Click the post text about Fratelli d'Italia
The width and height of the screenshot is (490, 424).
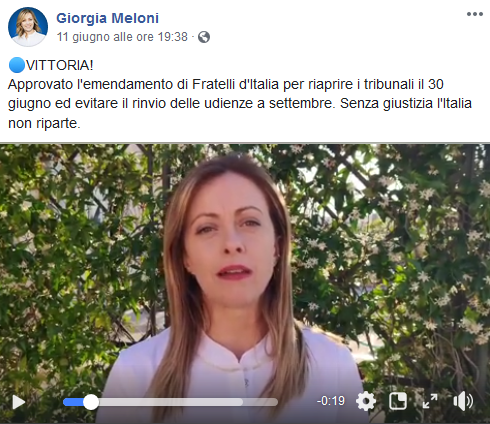point(240,104)
